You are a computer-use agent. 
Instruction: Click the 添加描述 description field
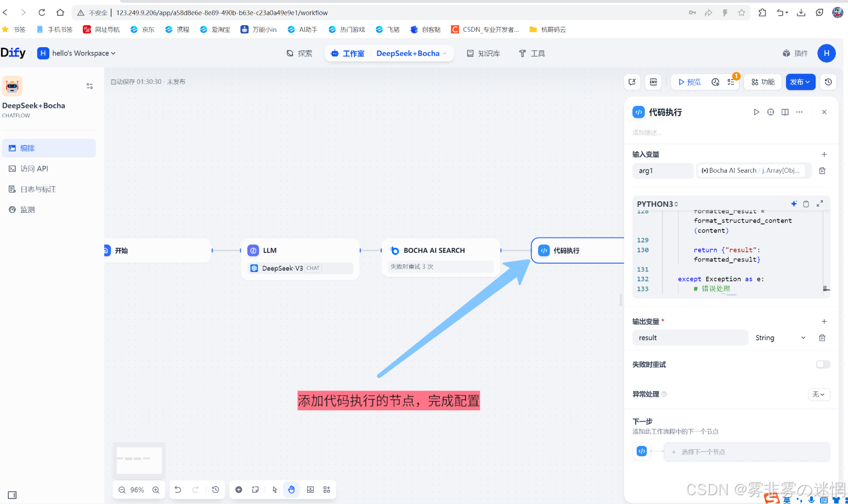tap(647, 133)
